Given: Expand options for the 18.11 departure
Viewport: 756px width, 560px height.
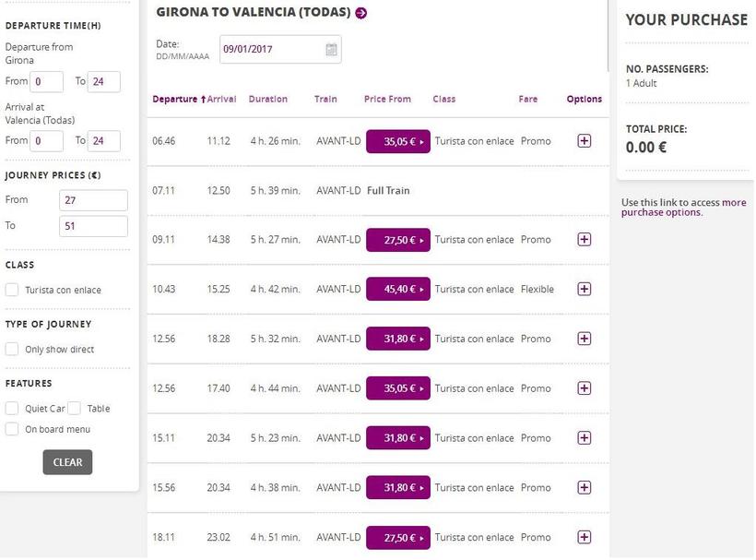Looking at the screenshot, I should [584, 537].
